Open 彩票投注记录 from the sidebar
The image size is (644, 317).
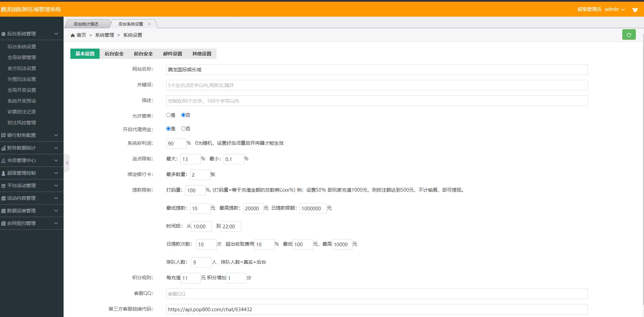pyautogui.click(x=21, y=112)
